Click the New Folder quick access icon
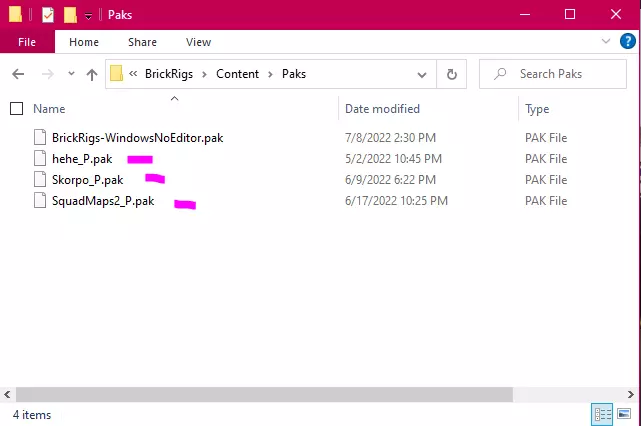The image size is (641, 426). click(x=70, y=15)
